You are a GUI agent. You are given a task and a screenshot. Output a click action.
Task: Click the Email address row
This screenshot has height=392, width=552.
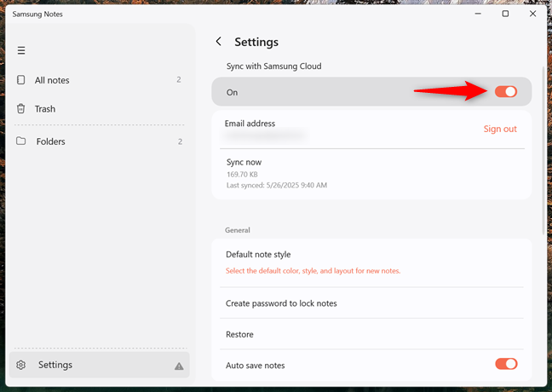(371, 130)
